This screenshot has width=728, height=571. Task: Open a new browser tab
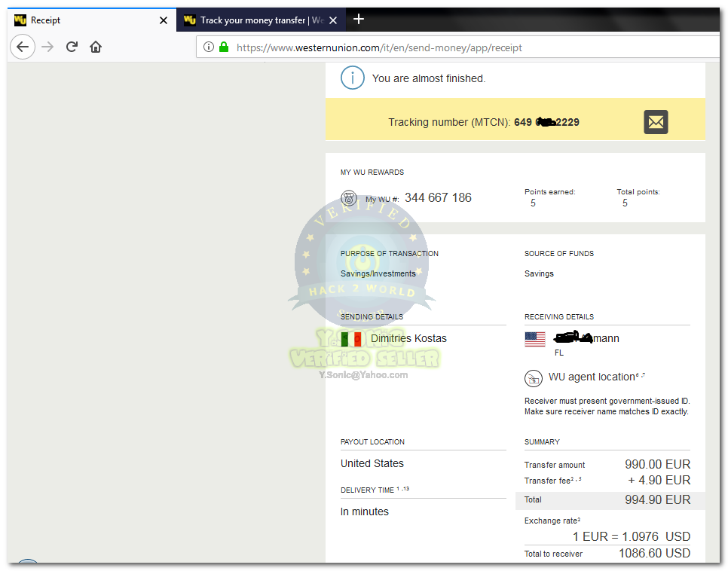click(359, 19)
